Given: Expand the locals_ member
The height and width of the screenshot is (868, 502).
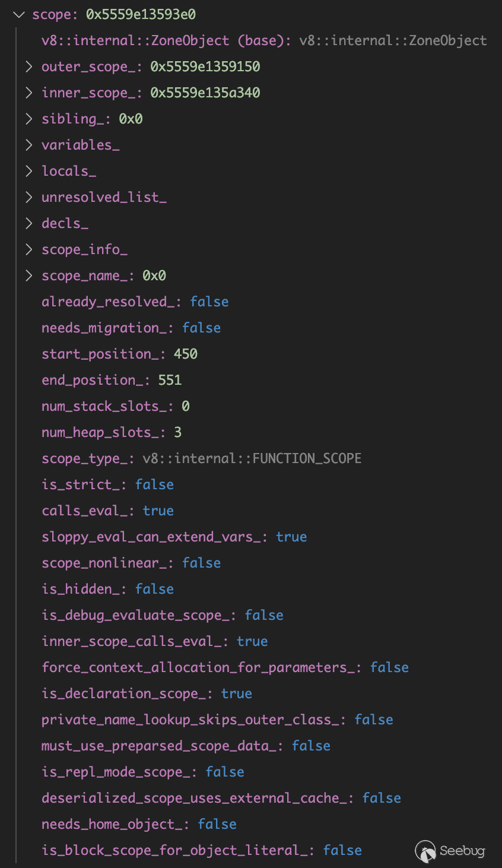Looking at the screenshot, I should 28,171.
